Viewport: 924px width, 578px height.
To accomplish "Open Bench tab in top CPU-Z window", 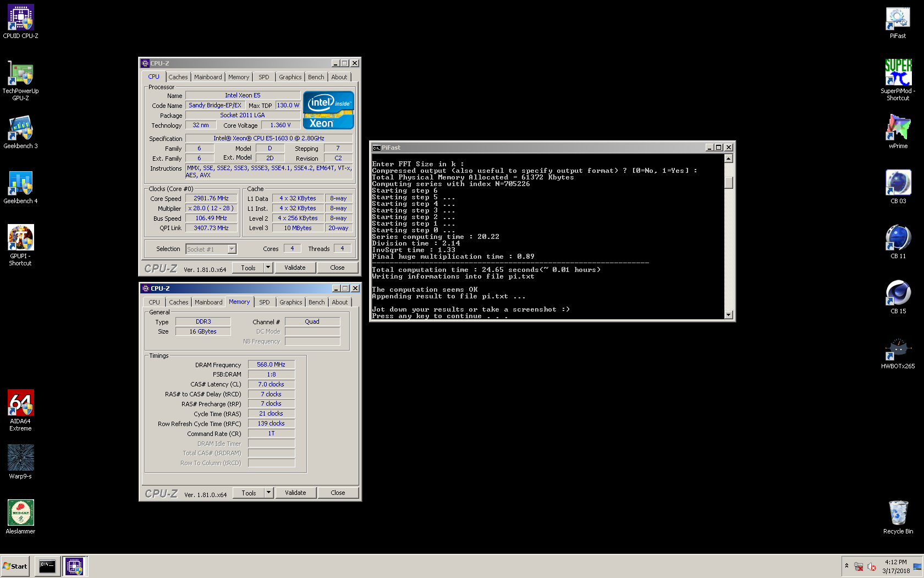I will 316,77.
